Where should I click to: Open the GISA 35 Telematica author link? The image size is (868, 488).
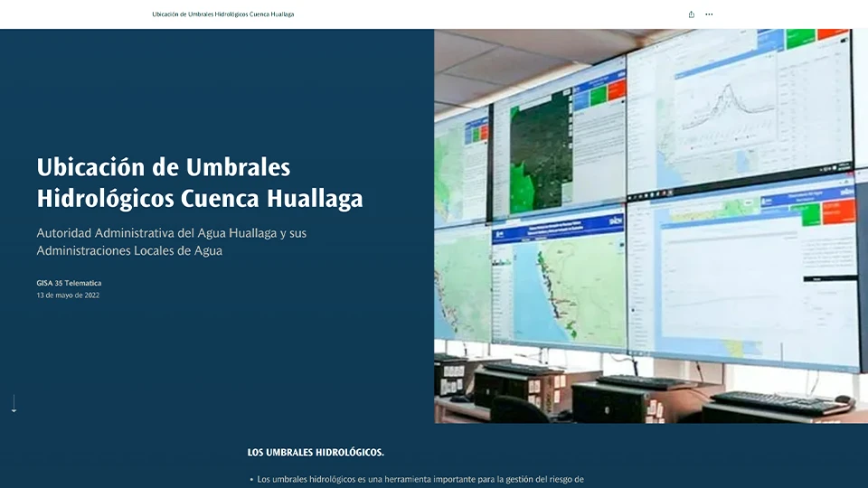click(x=69, y=283)
